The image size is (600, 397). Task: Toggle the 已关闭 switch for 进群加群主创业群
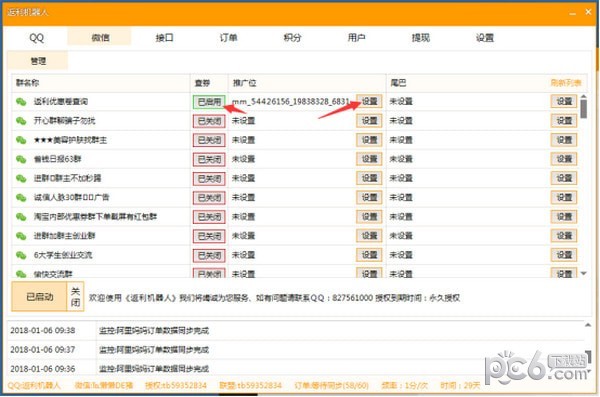[209, 236]
